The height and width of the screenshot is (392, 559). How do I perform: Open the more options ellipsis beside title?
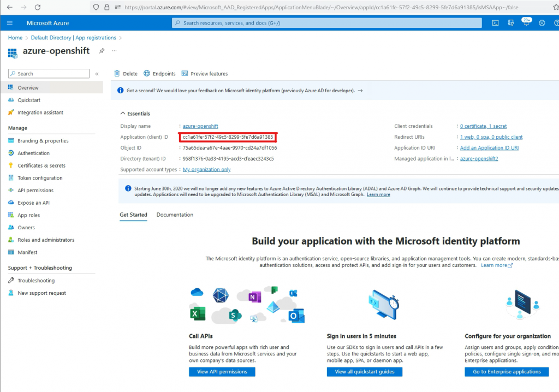click(x=114, y=51)
